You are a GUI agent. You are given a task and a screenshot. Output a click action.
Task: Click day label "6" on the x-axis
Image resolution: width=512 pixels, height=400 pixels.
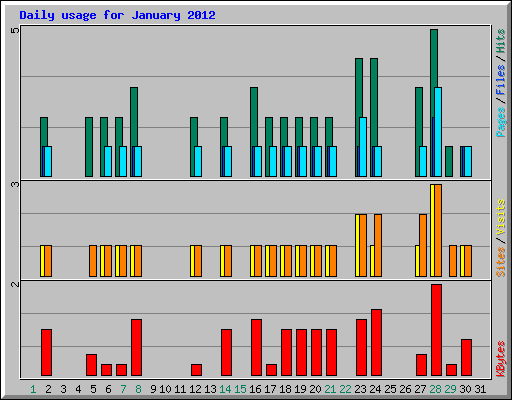tap(108, 389)
